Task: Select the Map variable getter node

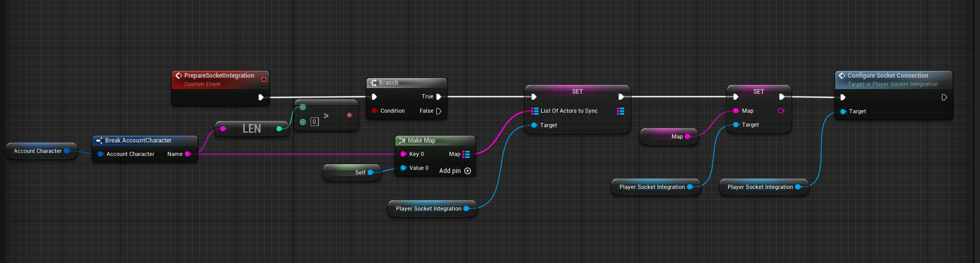Action: click(x=669, y=136)
